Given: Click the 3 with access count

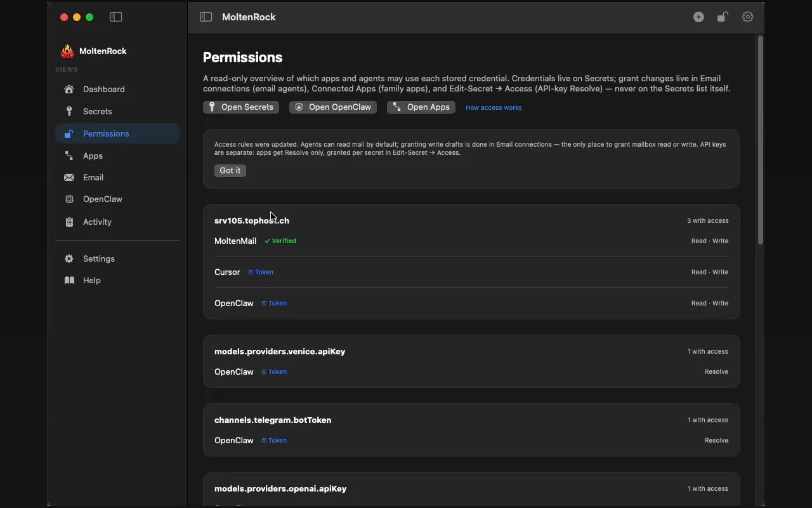Looking at the screenshot, I should click(708, 221).
